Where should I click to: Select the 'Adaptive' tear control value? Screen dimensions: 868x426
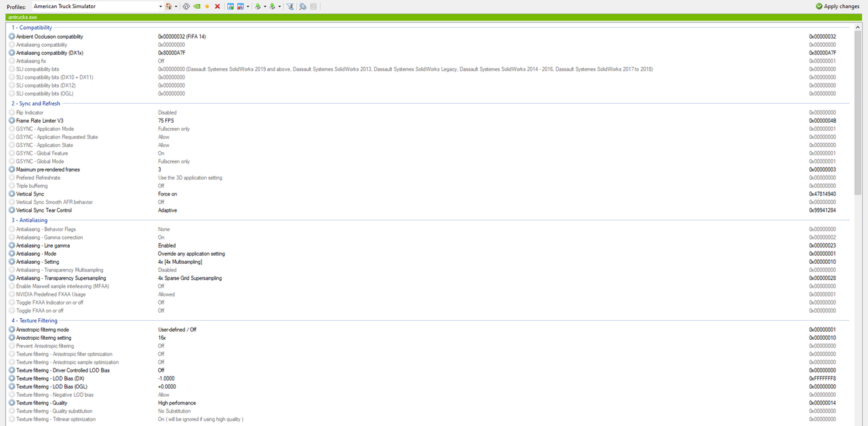(x=167, y=210)
